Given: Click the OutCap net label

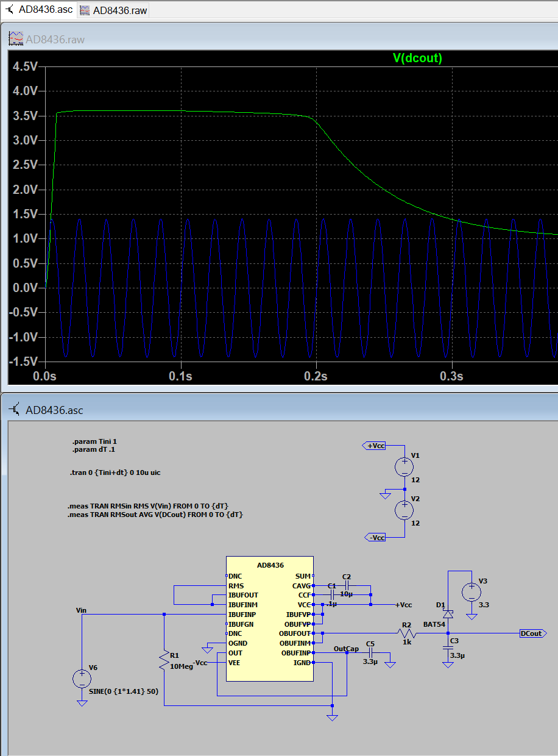Looking at the screenshot, I should 346,649.
